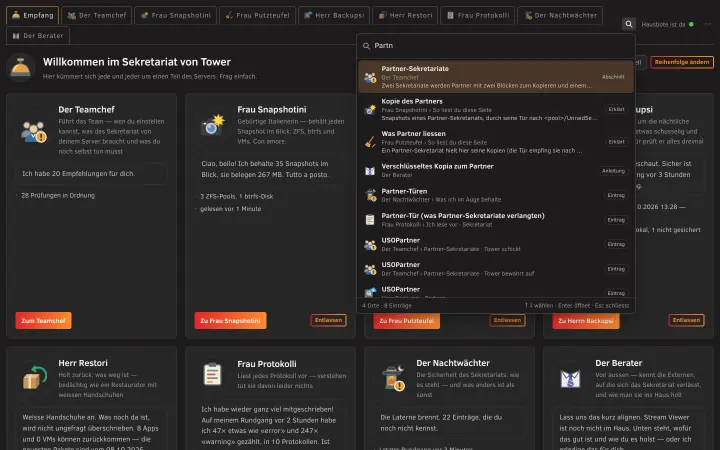Image resolution: width=720 pixels, height=450 pixels.
Task: Click the Frau Snapshotini card camera icon
Action: (213, 125)
